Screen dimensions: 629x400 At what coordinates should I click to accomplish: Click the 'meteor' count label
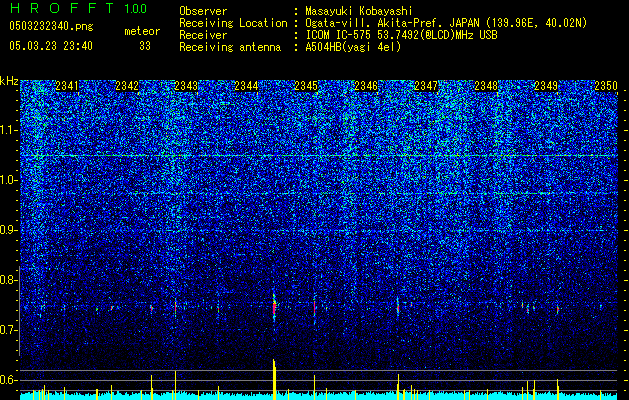[x=142, y=31]
